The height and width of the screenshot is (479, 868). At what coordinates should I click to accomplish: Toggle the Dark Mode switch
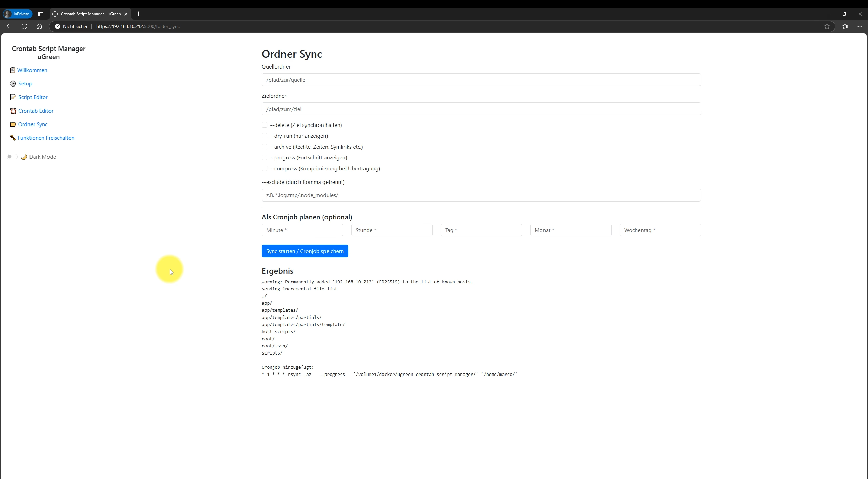pyautogui.click(x=12, y=157)
